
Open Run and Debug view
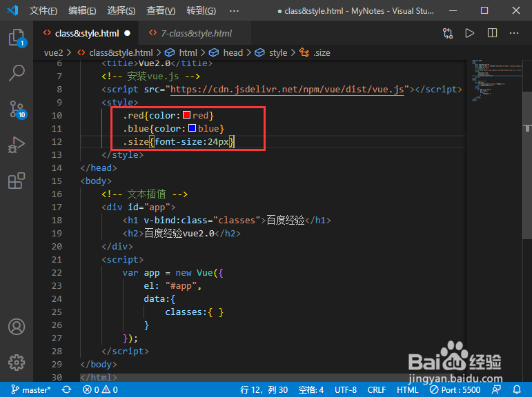[17, 145]
